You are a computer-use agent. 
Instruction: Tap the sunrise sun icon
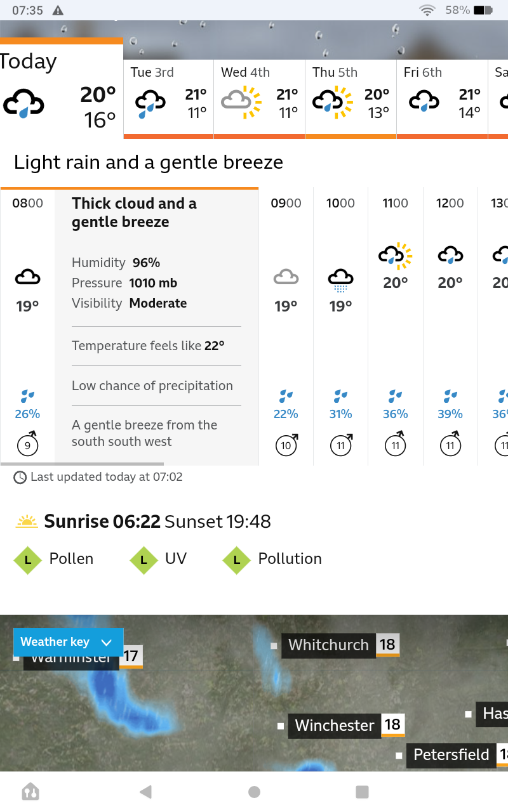tap(27, 521)
